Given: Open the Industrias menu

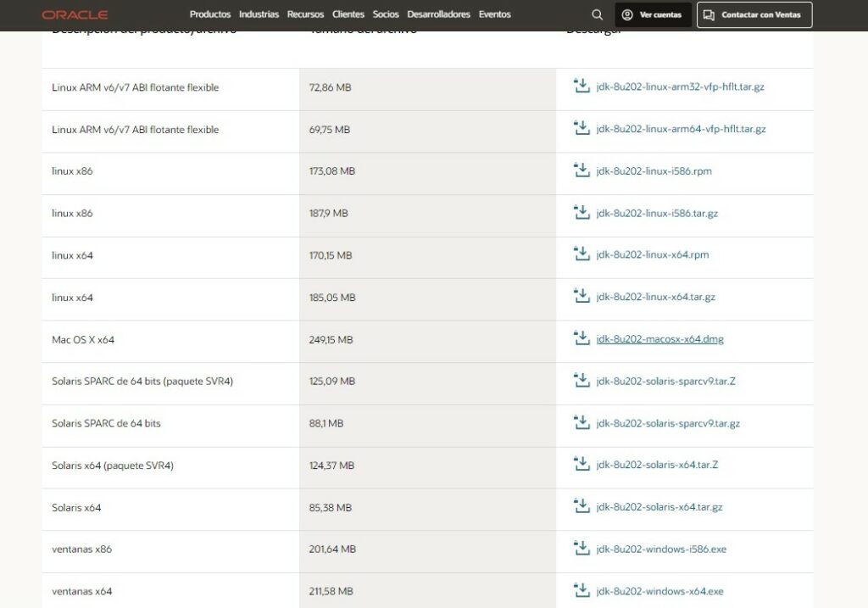Looking at the screenshot, I should click(259, 14).
